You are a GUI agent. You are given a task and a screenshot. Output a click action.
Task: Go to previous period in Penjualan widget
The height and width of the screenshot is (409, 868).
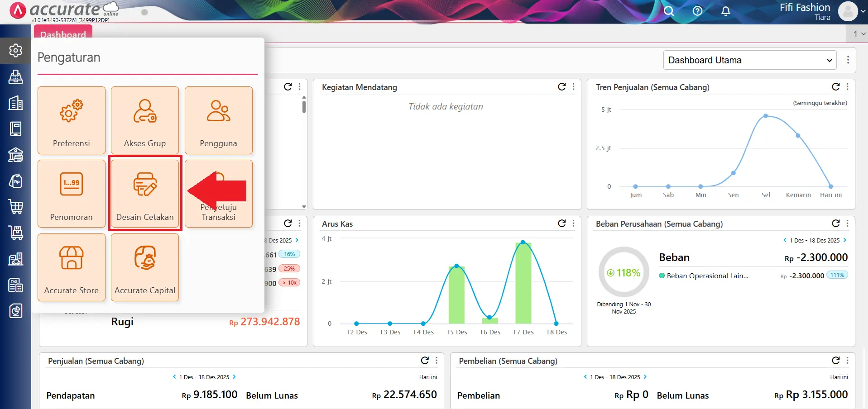[174, 377]
